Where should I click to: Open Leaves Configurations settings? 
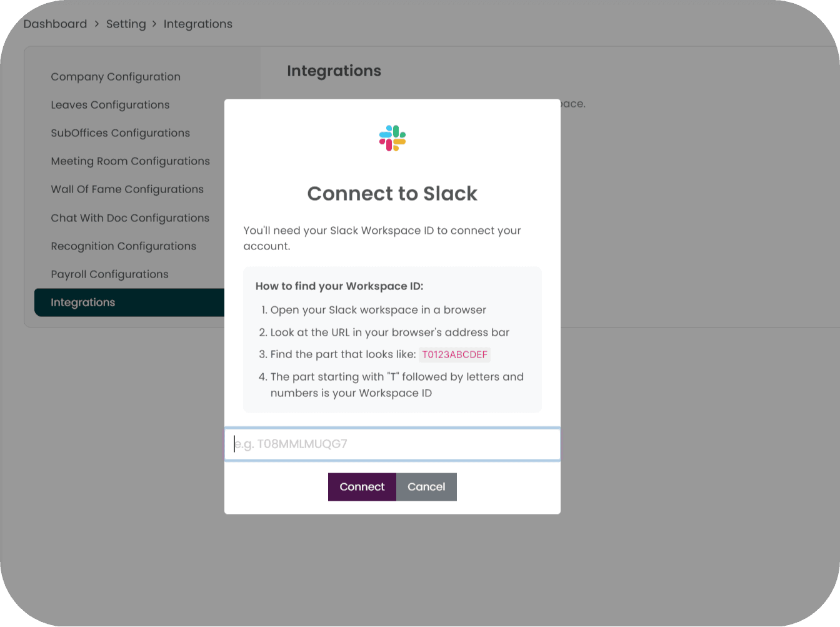(x=110, y=105)
